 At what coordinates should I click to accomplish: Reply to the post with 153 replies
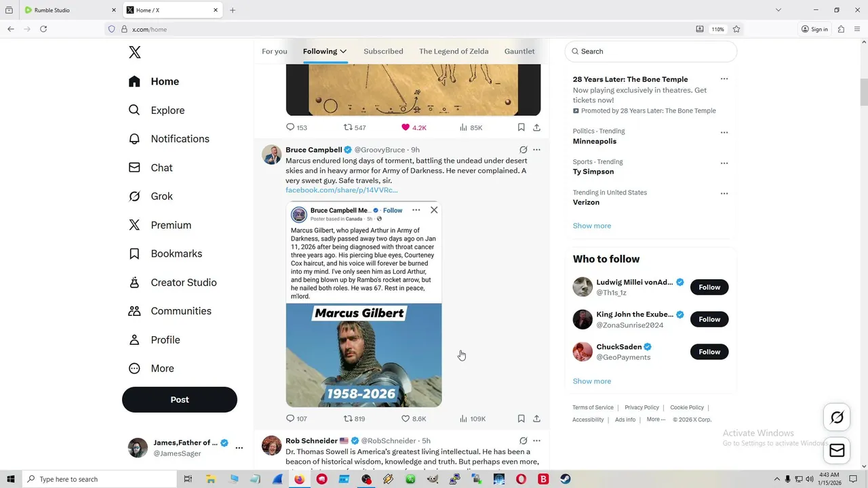(x=296, y=127)
